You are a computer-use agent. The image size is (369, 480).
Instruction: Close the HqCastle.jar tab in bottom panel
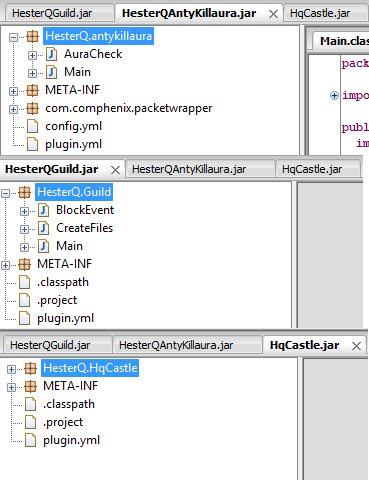(x=356, y=346)
